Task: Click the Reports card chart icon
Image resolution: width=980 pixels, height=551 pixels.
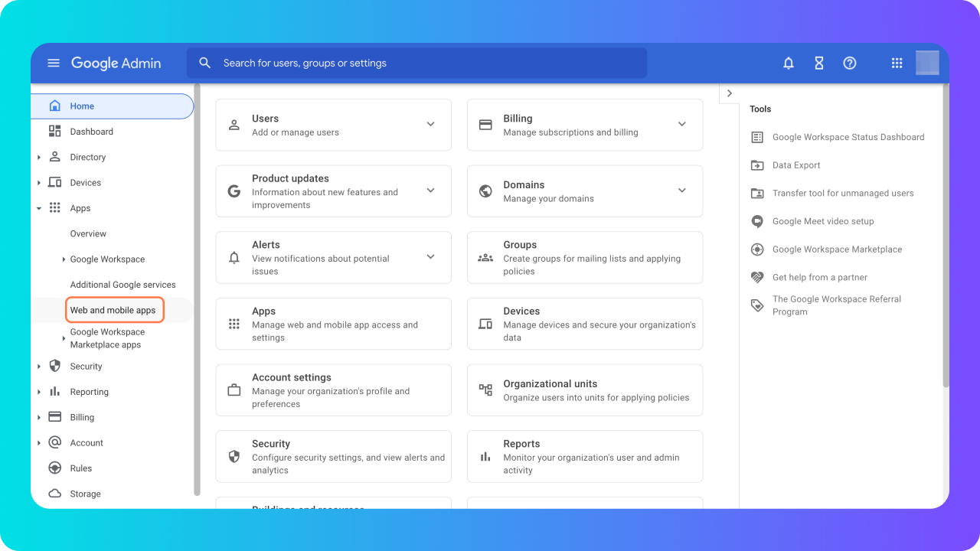Action: coord(485,457)
